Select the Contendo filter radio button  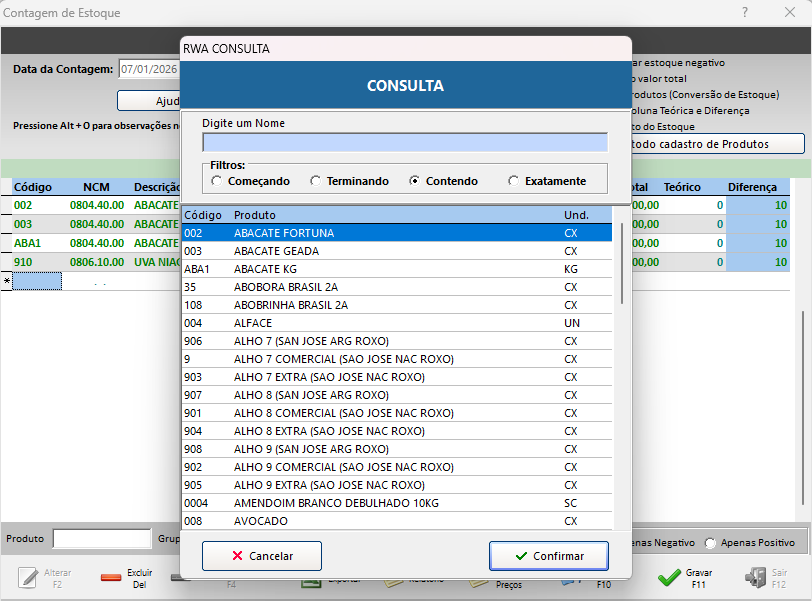click(x=415, y=181)
